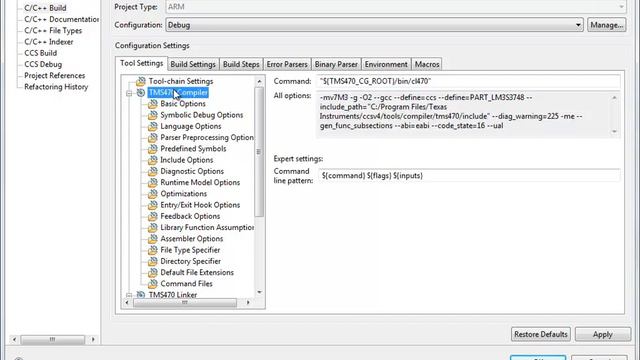Open the Build Steps tab
Image resolution: width=640 pixels, height=360 pixels.
click(x=241, y=64)
